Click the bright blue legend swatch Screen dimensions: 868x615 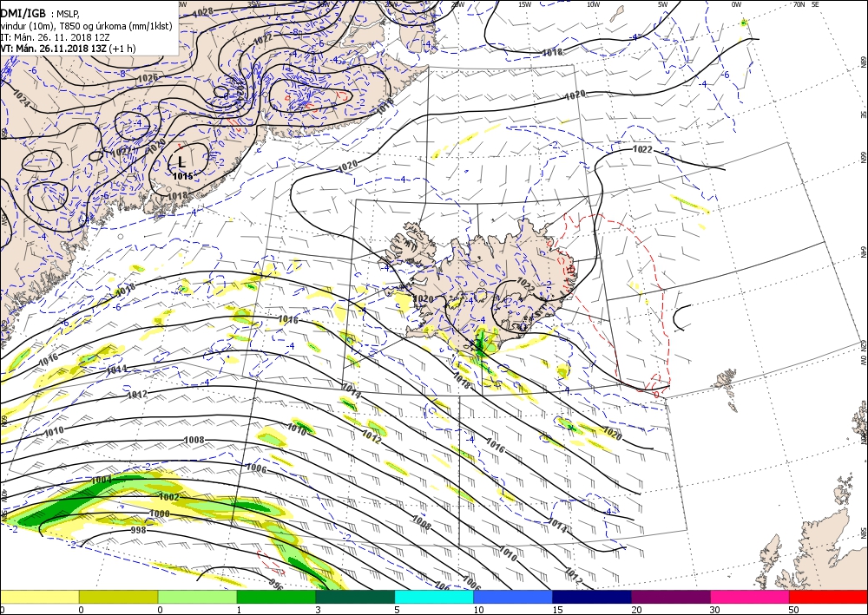[x=513, y=597]
